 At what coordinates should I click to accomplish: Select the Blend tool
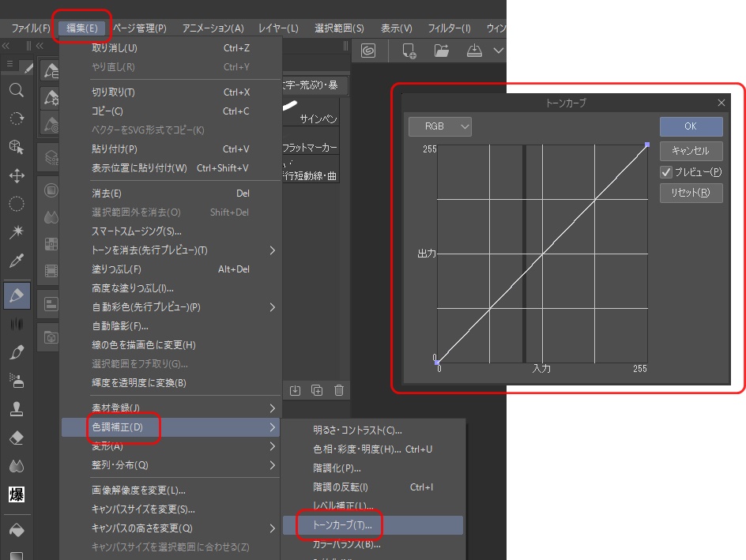[x=17, y=466]
